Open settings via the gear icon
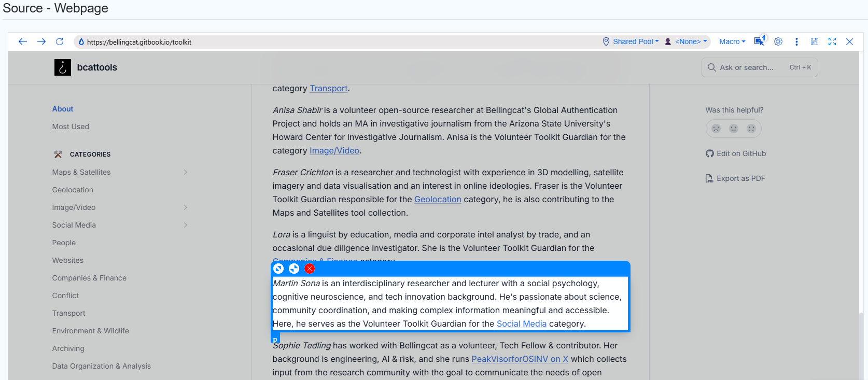 778,41
